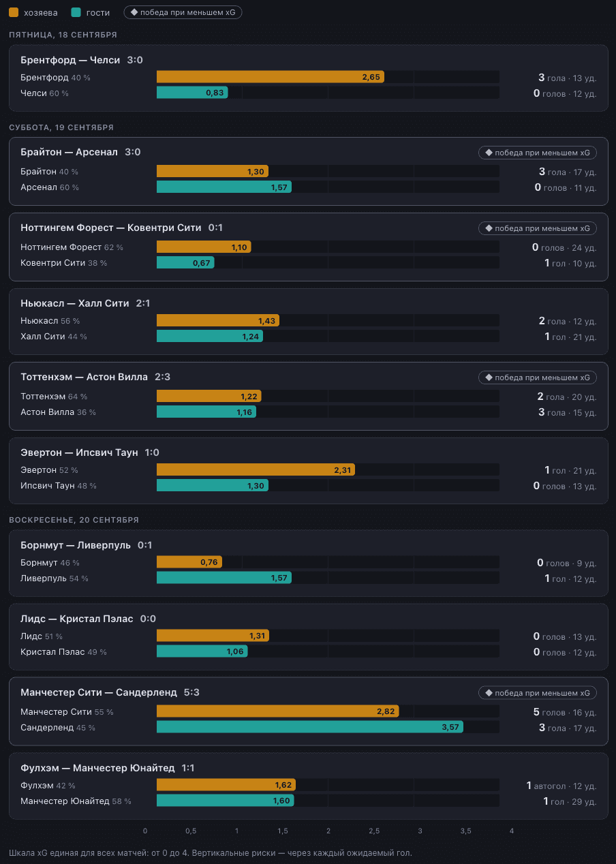Screen dimensions: 616x864
Task: Click Халл Сити's teal 1,24 xG bar
Action: [x=210, y=336]
